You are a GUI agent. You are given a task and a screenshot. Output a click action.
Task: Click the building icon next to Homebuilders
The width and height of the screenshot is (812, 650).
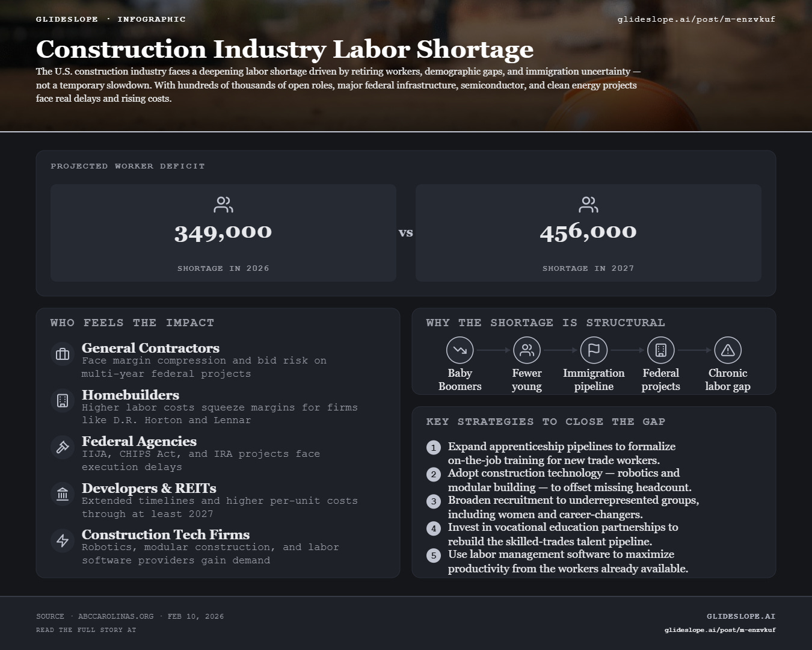[63, 400]
